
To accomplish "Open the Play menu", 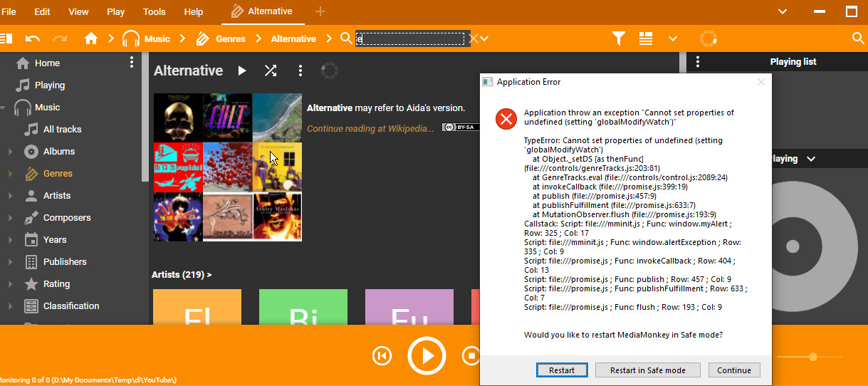I will pos(115,11).
